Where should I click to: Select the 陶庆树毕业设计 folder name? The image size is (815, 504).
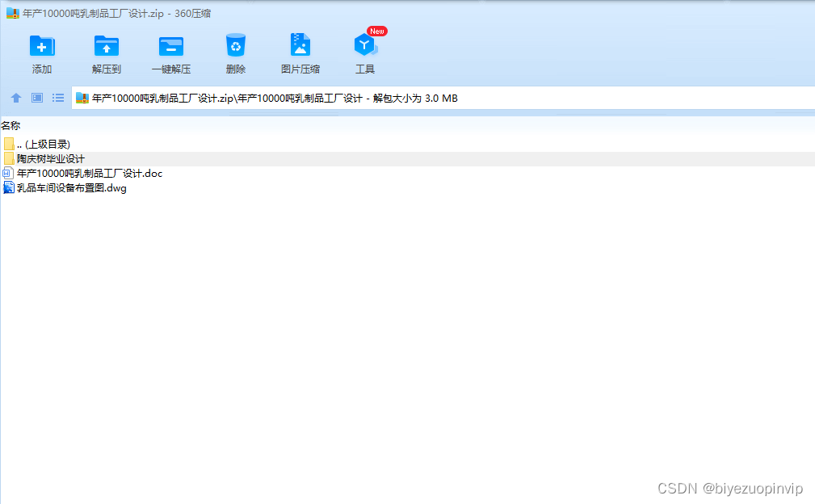click(50, 158)
